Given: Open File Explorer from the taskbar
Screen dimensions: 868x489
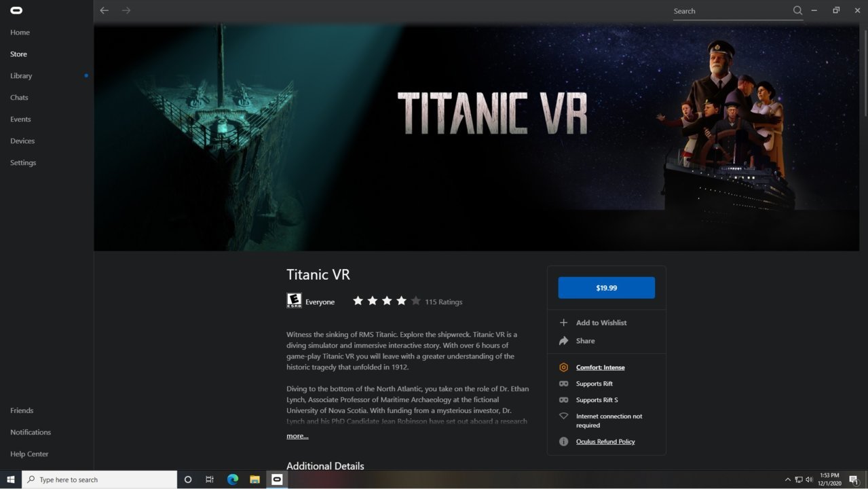Looking at the screenshot, I should click(x=254, y=479).
